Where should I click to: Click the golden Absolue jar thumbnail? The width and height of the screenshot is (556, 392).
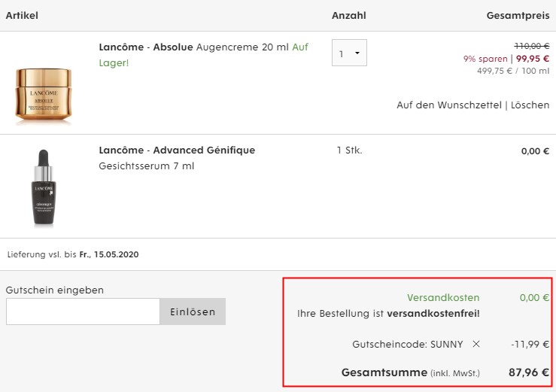click(x=44, y=95)
